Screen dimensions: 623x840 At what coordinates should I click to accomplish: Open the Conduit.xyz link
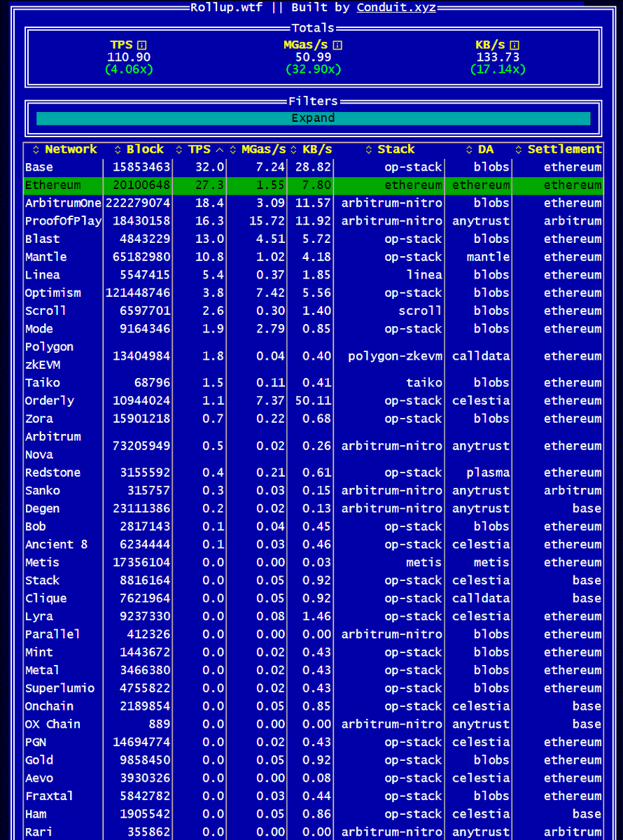pos(396,7)
